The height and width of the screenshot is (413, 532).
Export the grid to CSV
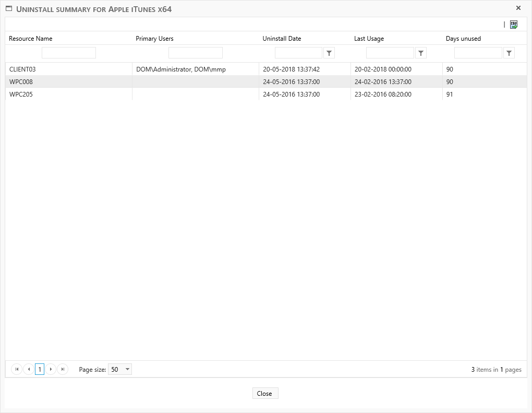click(x=514, y=24)
